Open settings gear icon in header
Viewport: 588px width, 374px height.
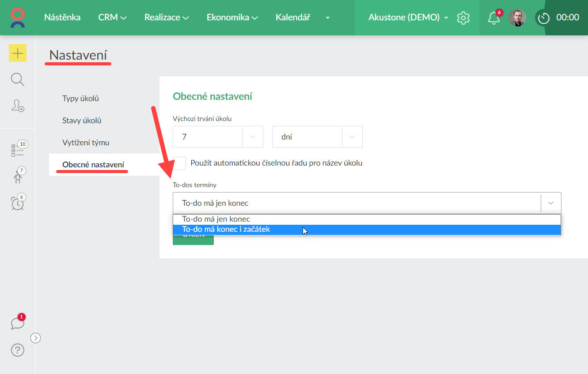click(463, 18)
